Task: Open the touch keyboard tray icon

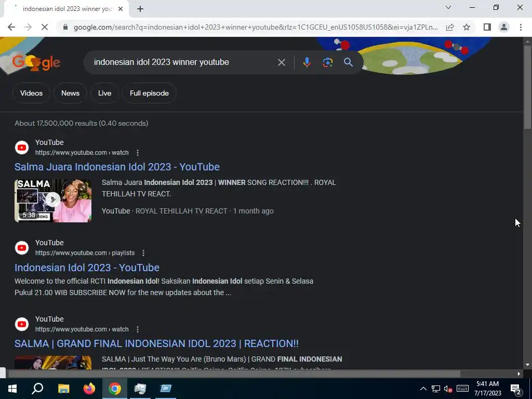Action: (x=462, y=389)
